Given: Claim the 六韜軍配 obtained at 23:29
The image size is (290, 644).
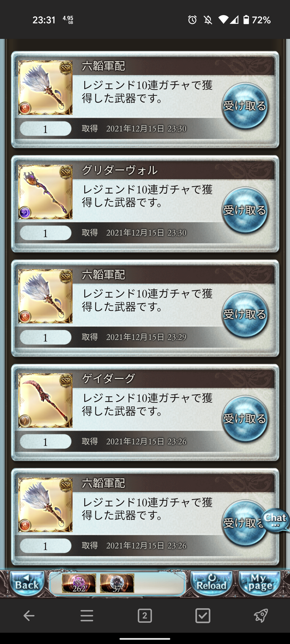Looking at the screenshot, I should (x=245, y=314).
